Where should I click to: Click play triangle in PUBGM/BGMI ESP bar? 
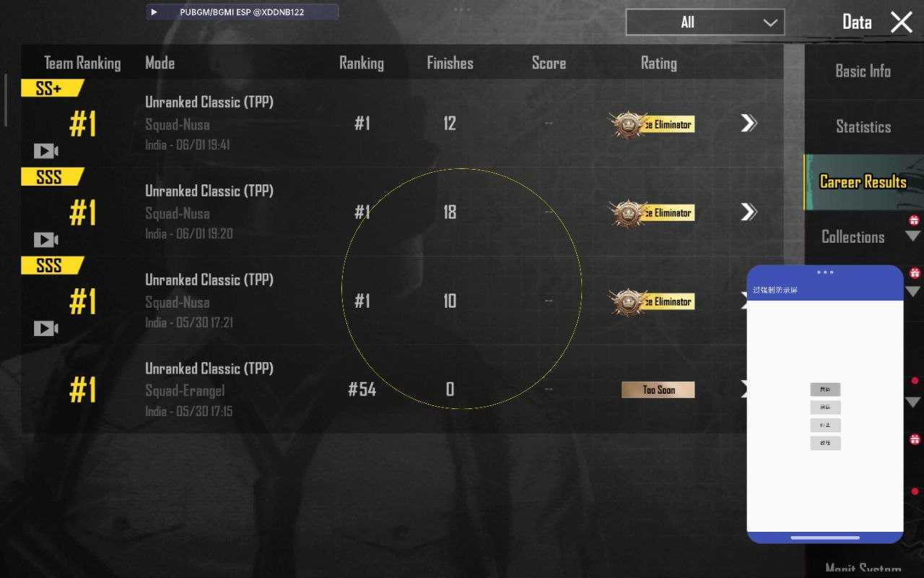pyautogui.click(x=154, y=12)
